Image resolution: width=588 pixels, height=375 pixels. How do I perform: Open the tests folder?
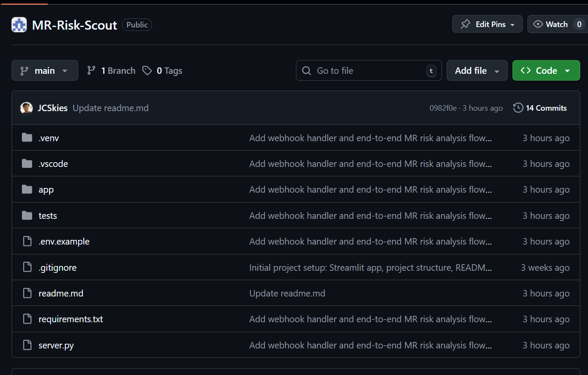tap(48, 216)
